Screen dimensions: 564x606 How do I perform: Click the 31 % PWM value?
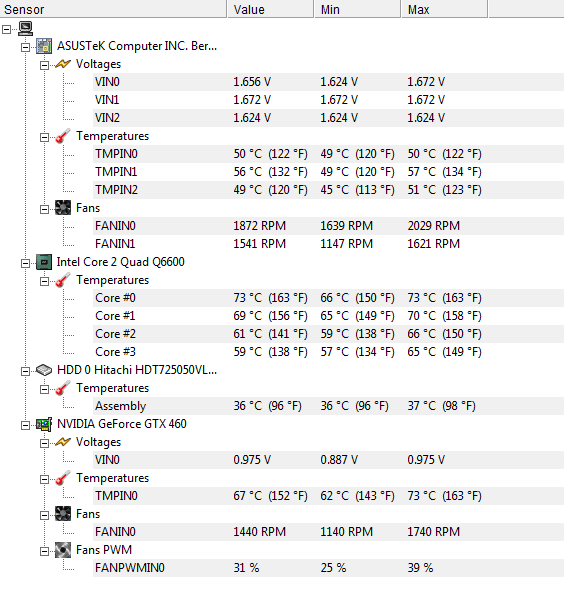(246, 568)
